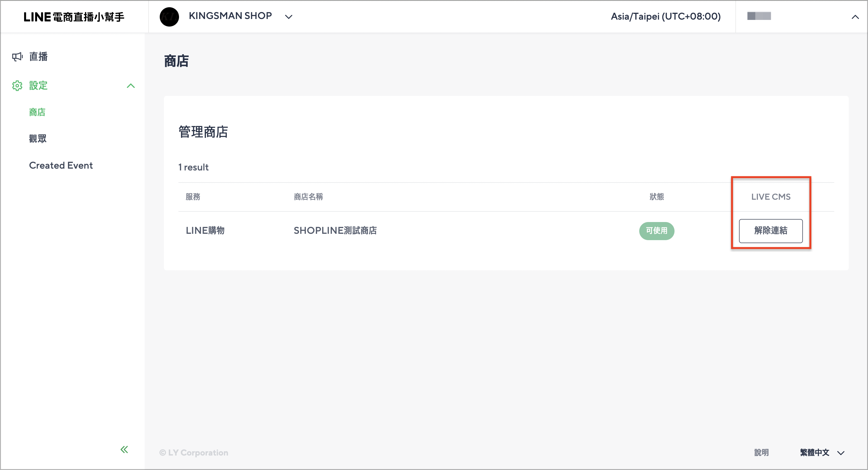This screenshot has height=470, width=868.
Task: Click the gear icon beside 設定
Action: pos(17,86)
